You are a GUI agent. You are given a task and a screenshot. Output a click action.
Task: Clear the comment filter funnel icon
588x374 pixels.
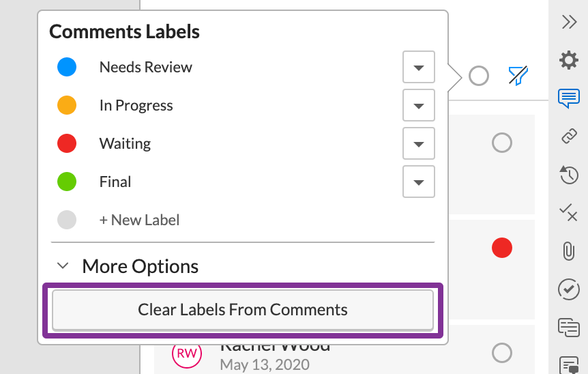click(x=518, y=75)
